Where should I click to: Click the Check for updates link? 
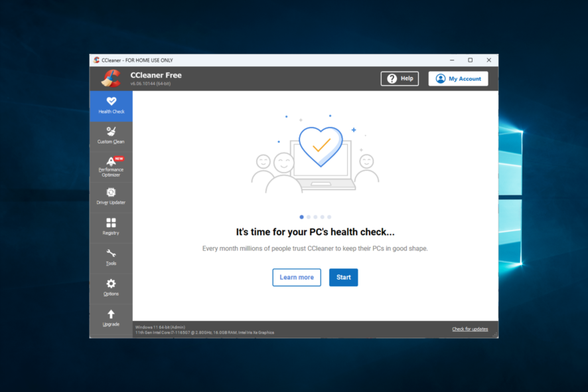(x=470, y=329)
